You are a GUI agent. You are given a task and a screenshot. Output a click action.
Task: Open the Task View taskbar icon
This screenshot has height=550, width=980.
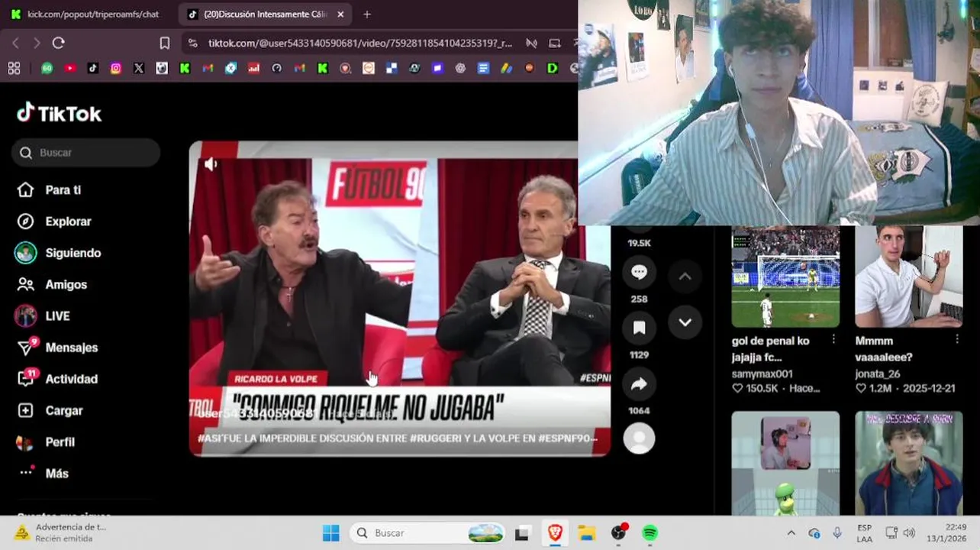pyautogui.click(x=522, y=533)
